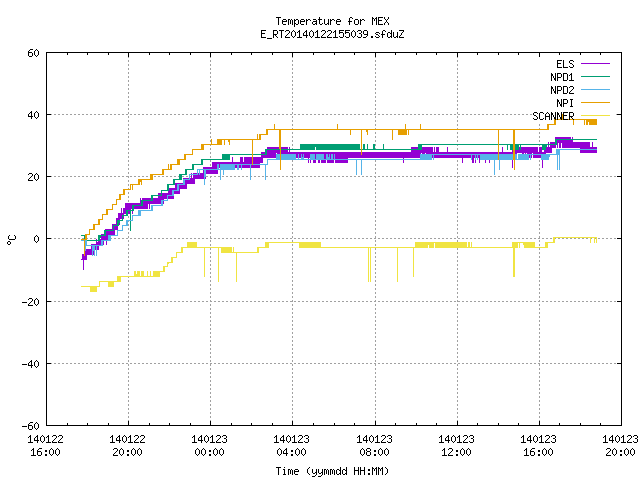640x480 pixels.
Task: Click the blue NPD2 legend line sample
Action: (595, 89)
